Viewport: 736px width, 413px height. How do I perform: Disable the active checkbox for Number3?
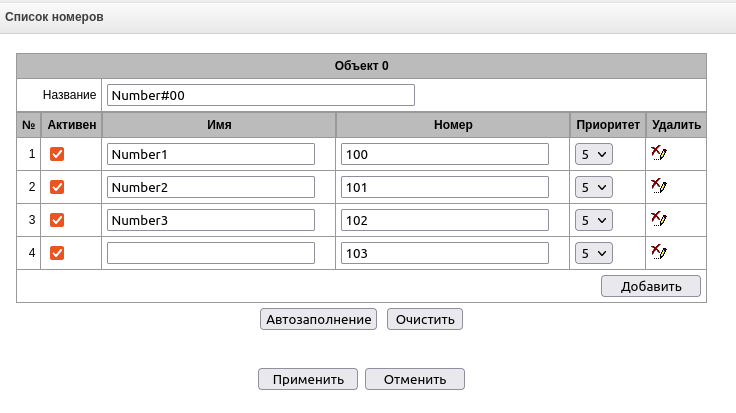point(58,220)
